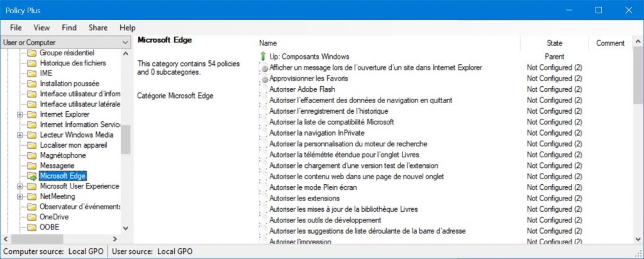Click page icon beside Autoriser les extensions

(x=264, y=198)
